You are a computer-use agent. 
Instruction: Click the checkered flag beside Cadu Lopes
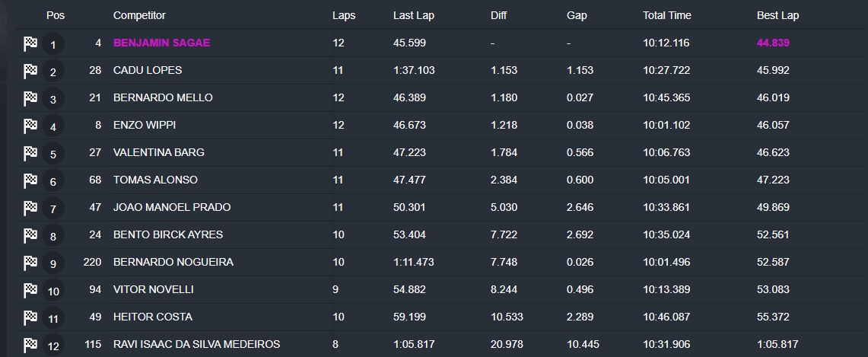(x=30, y=71)
